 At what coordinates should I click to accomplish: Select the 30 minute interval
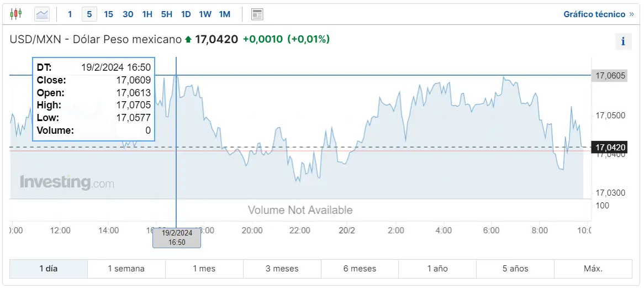tap(128, 14)
